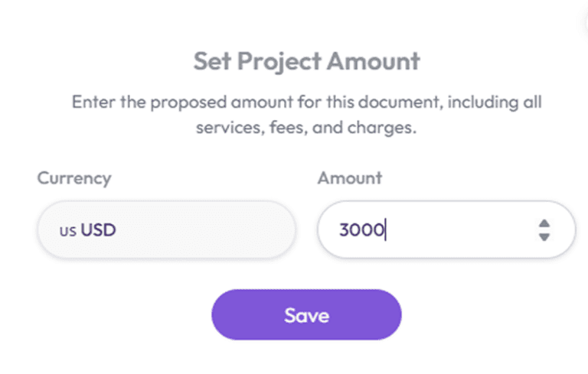Click empty space inside the Amount box

[461, 229]
